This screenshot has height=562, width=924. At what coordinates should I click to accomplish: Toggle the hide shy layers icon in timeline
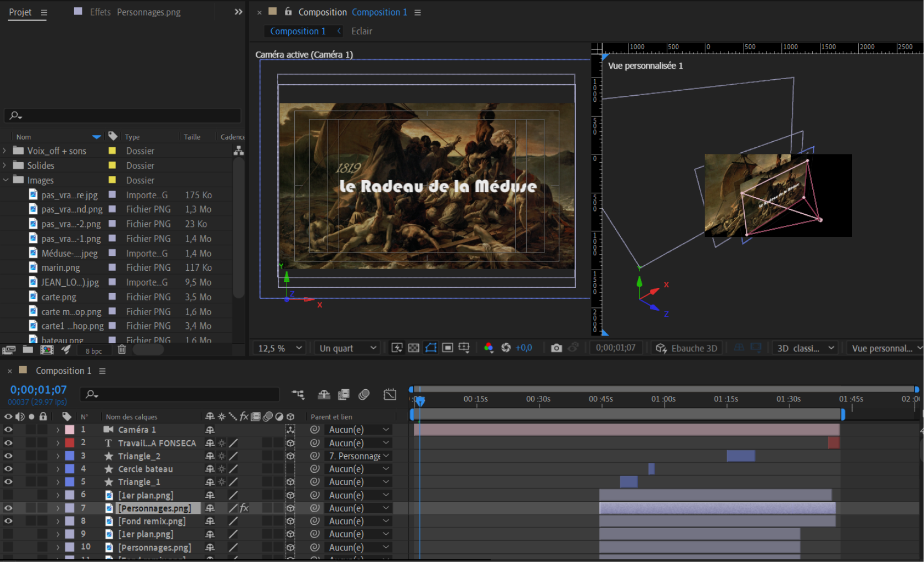[324, 394]
